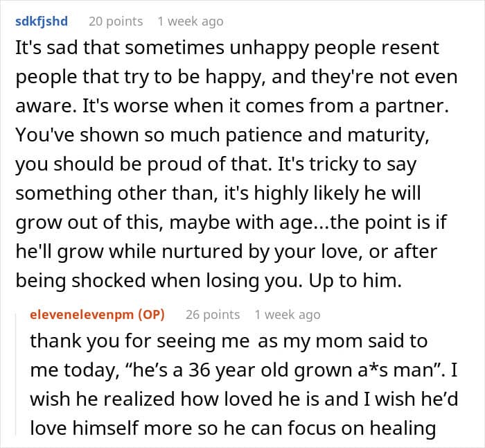
Task: Click the line starting "wish he realized how loved"
Action: pos(244,399)
